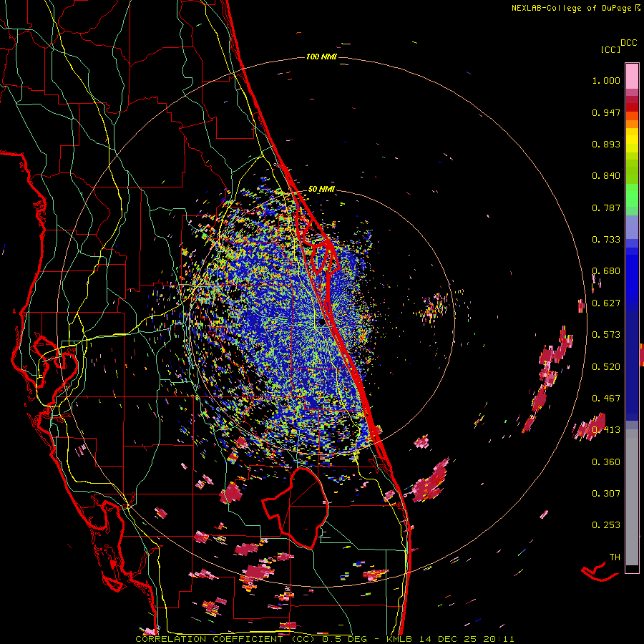Select the 0.787 scale value

click(x=606, y=208)
